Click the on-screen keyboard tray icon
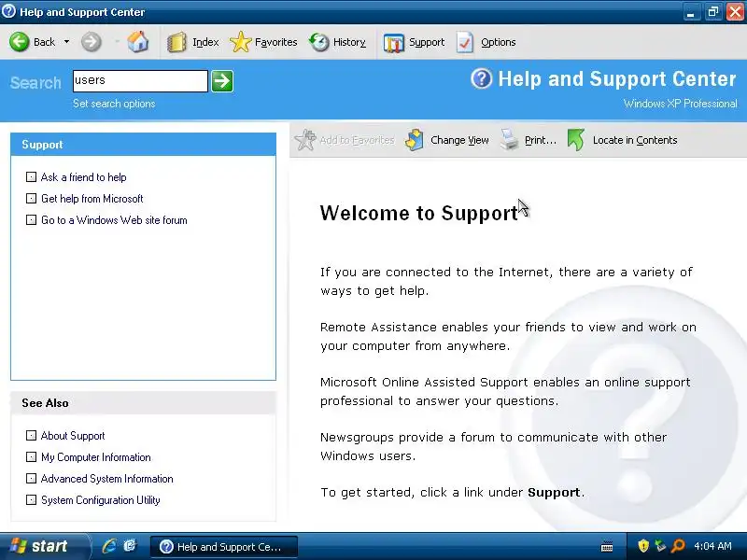Viewport: 747px width, 560px height. click(607, 546)
